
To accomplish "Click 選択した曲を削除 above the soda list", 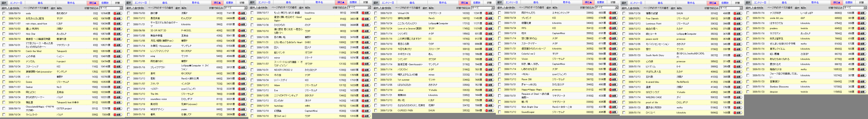I will [10, 8].
